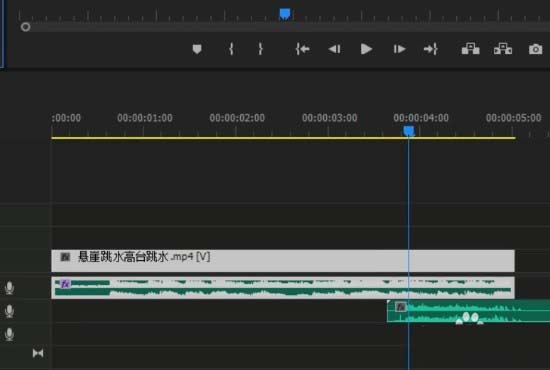Click the program monitor playhead marker
550x370 pixels.
(285, 14)
